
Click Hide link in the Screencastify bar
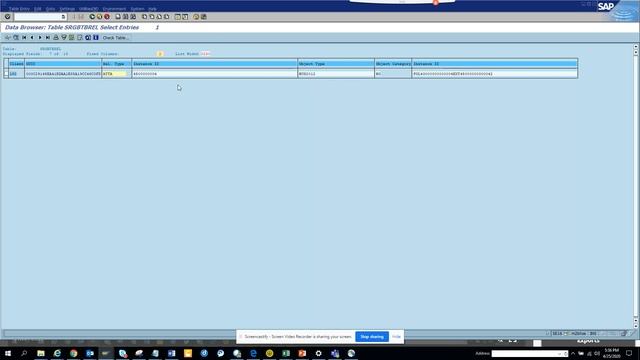point(396,337)
